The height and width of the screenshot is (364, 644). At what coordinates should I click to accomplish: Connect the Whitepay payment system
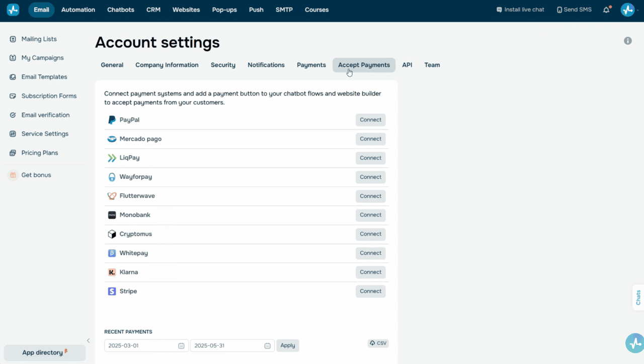(371, 253)
